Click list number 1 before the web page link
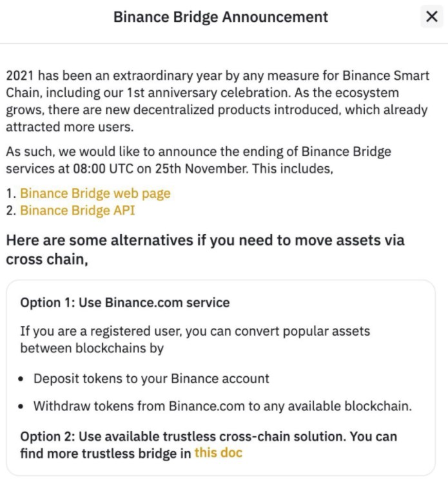 (x=10, y=193)
